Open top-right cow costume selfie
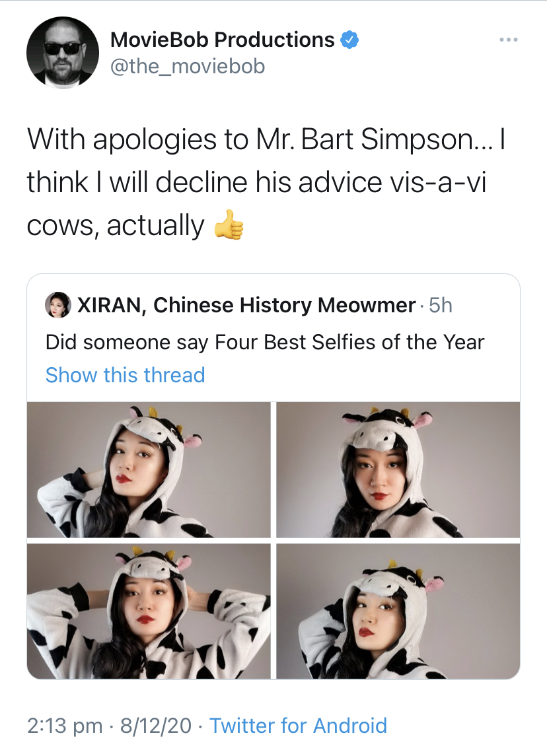This screenshot has height=756, width=547. (x=398, y=469)
